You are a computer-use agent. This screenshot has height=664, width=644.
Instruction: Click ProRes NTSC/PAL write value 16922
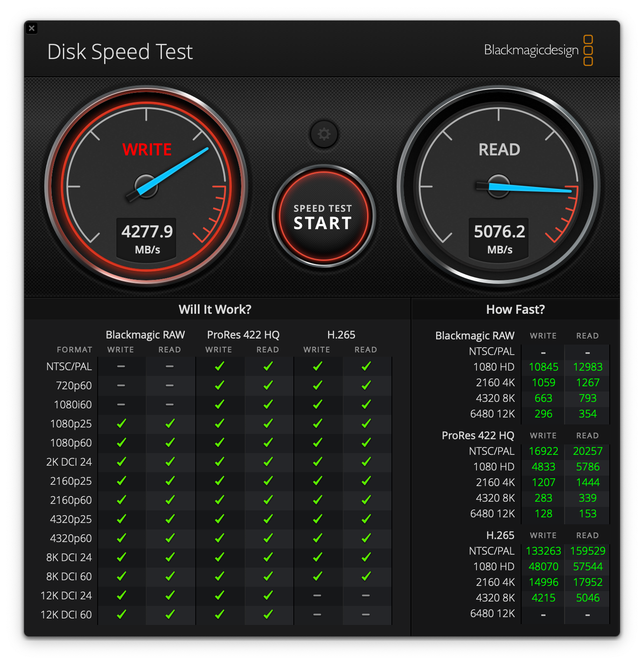pos(543,451)
